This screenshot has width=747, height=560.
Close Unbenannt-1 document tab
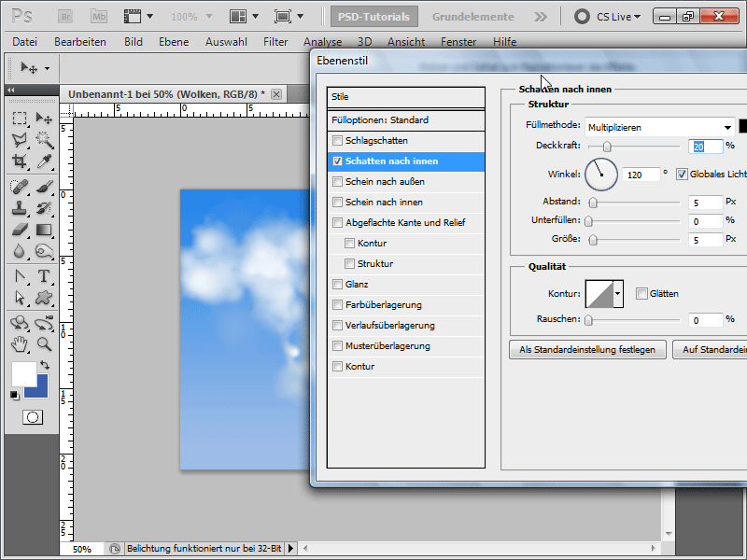[276, 94]
